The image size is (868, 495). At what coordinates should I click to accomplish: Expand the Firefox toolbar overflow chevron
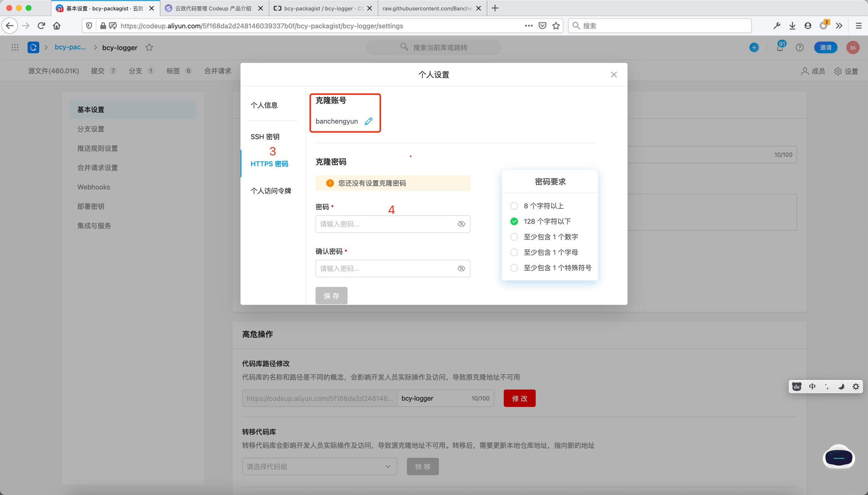point(839,26)
